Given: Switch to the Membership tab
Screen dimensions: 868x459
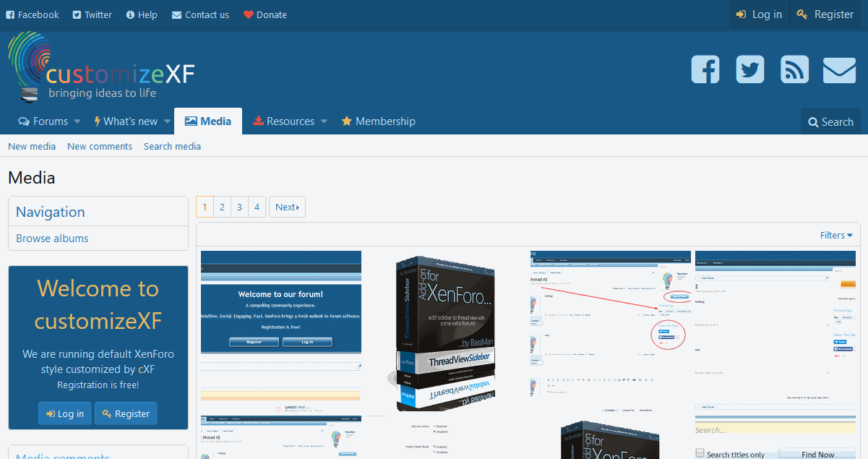Looking at the screenshot, I should click(378, 121).
